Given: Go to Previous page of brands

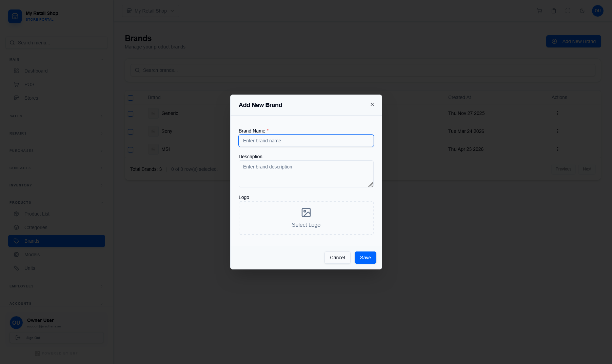Looking at the screenshot, I should click(564, 169).
